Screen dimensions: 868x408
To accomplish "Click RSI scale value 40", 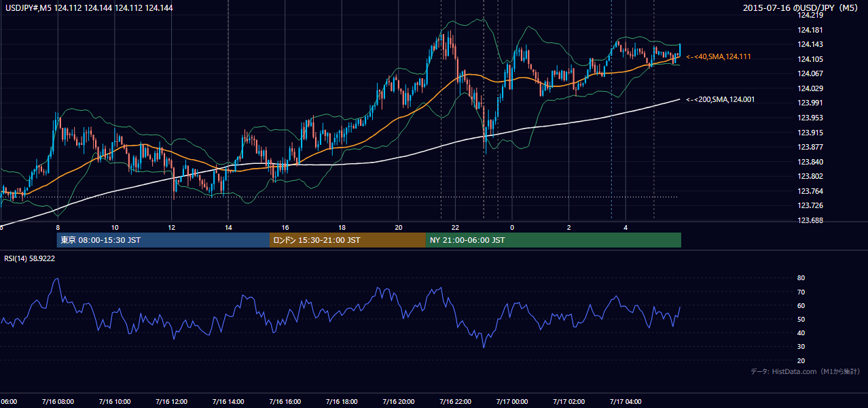I will point(801,333).
